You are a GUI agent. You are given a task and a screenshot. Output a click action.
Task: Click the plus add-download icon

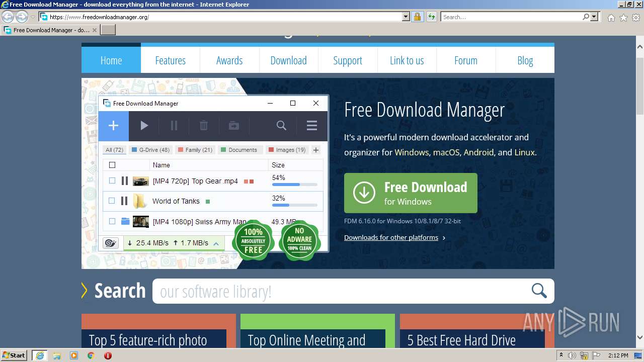113,126
